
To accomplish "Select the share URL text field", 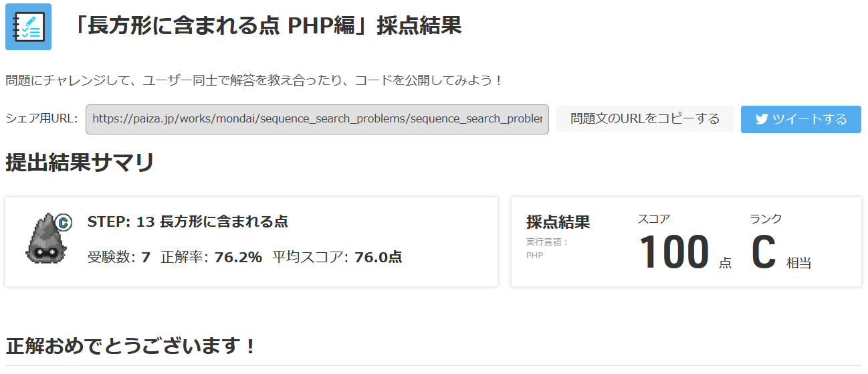I will coord(317,119).
